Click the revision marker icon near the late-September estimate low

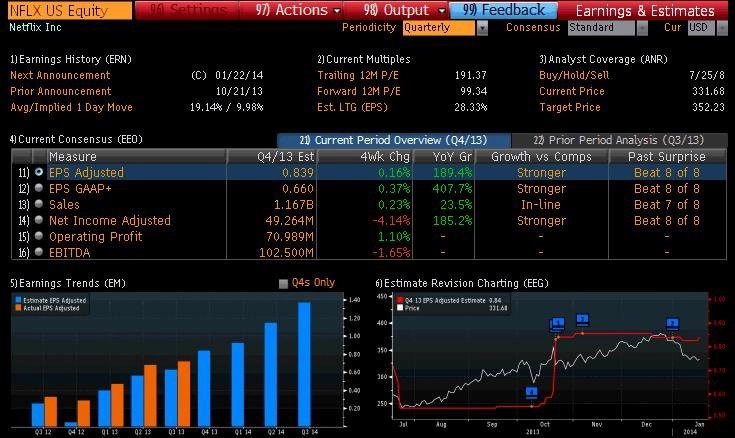(531, 393)
